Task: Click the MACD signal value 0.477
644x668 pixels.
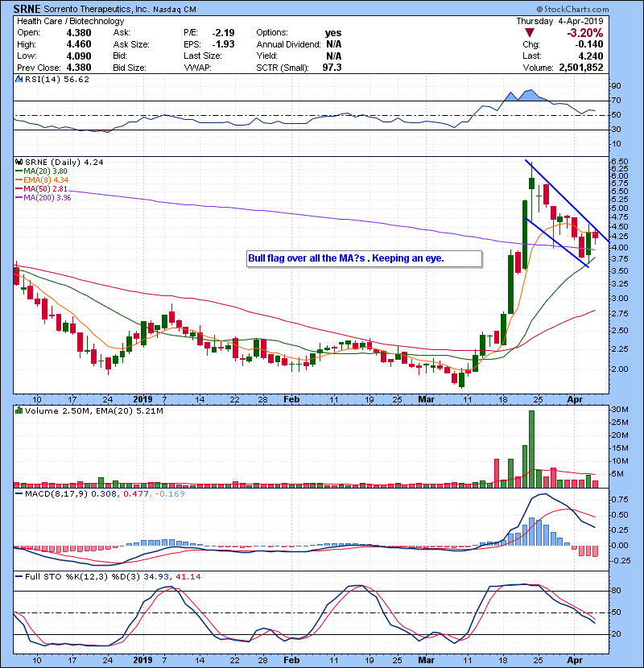Action: (x=136, y=494)
